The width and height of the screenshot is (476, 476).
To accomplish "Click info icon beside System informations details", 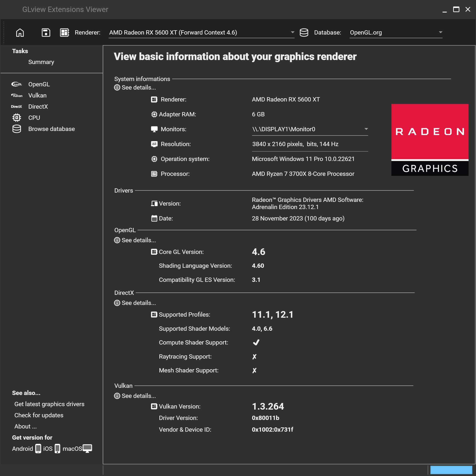I will click(117, 88).
